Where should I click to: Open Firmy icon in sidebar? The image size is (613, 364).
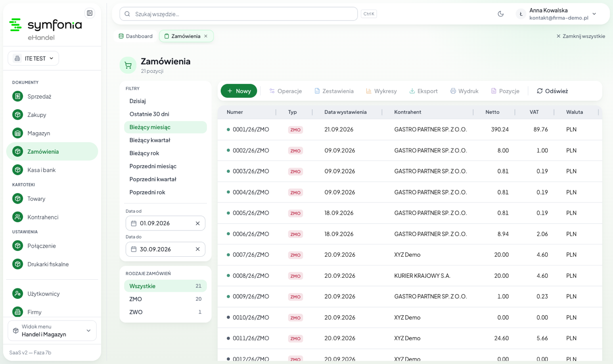[18, 312]
